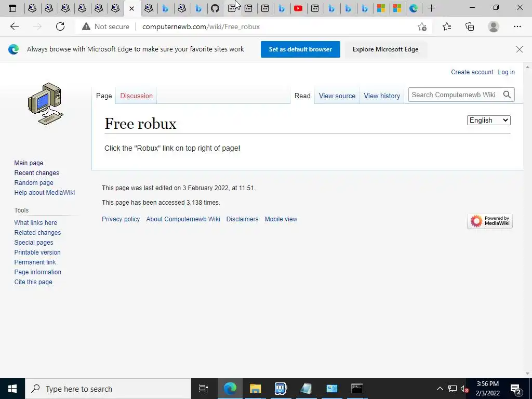
Task: Switch to the YouTube tab
Action: click(x=298, y=8)
